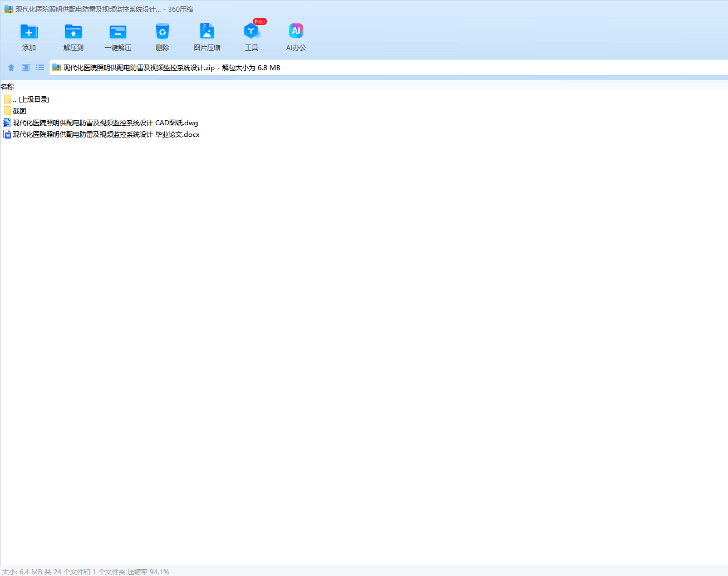The image size is (728, 576).
Task: Click the archive path address bar
Action: [x=390, y=68]
